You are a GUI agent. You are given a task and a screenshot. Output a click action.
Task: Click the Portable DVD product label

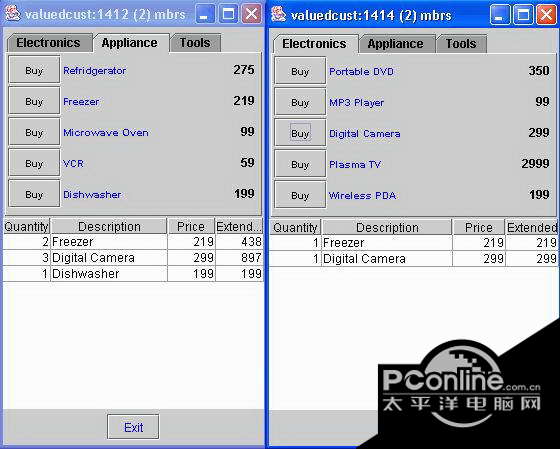[x=361, y=71]
